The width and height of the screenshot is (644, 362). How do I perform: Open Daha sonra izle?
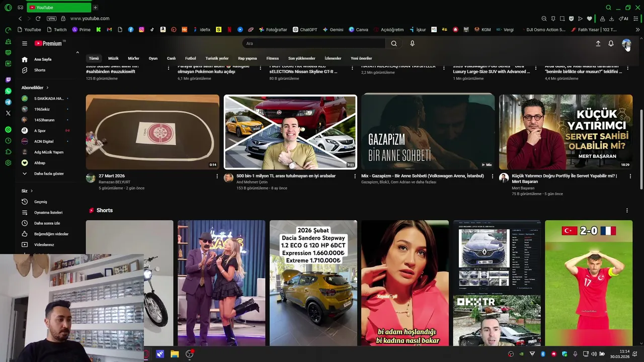point(46,223)
